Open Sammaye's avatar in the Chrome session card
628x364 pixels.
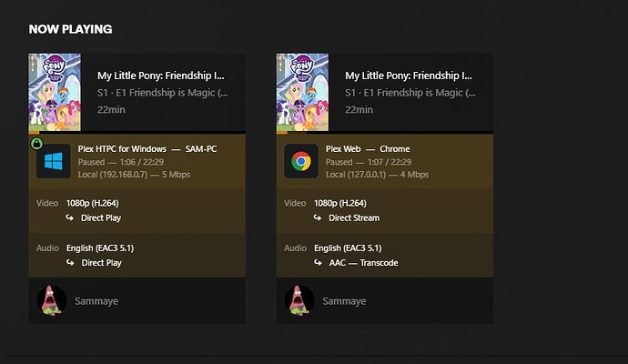click(299, 300)
